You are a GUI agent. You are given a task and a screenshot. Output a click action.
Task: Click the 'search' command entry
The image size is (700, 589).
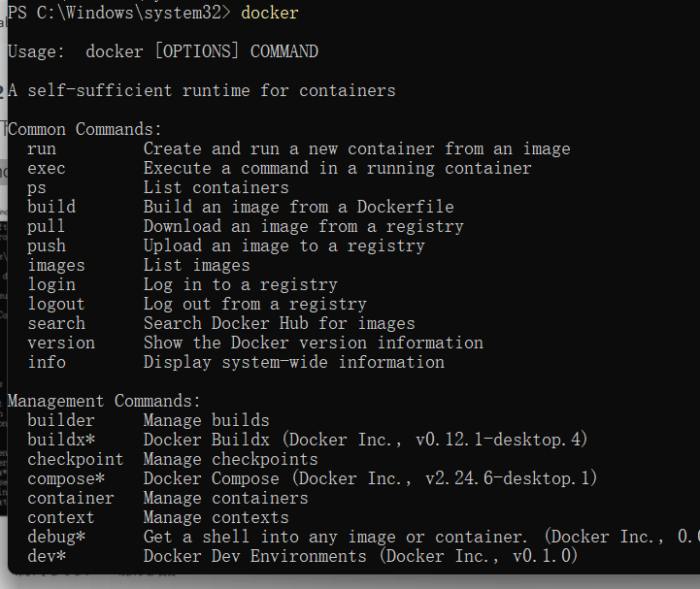[56, 323]
